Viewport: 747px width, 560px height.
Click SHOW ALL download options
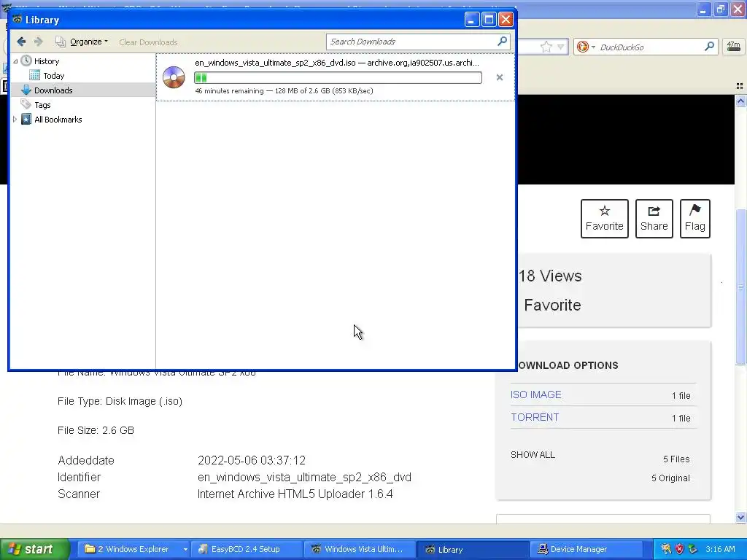(x=533, y=455)
